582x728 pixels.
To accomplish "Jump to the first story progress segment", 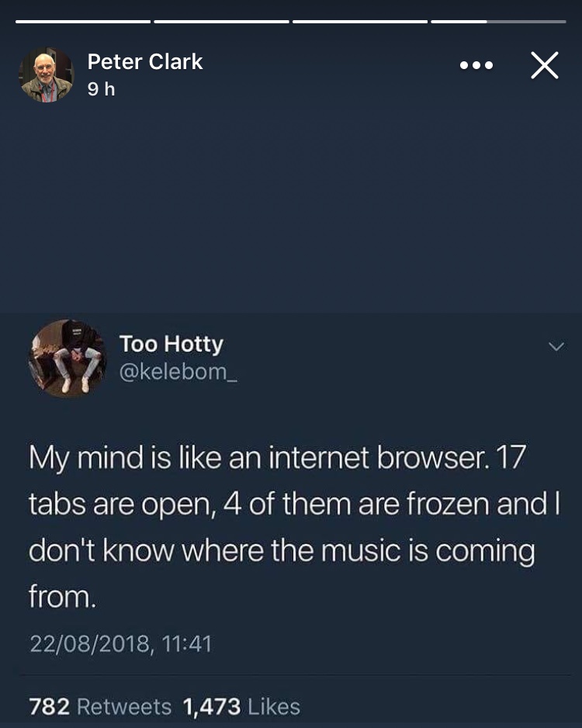I will click(x=83, y=22).
